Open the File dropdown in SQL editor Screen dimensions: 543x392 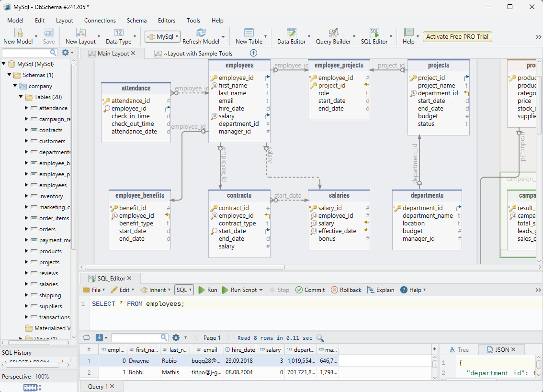click(94, 290)
